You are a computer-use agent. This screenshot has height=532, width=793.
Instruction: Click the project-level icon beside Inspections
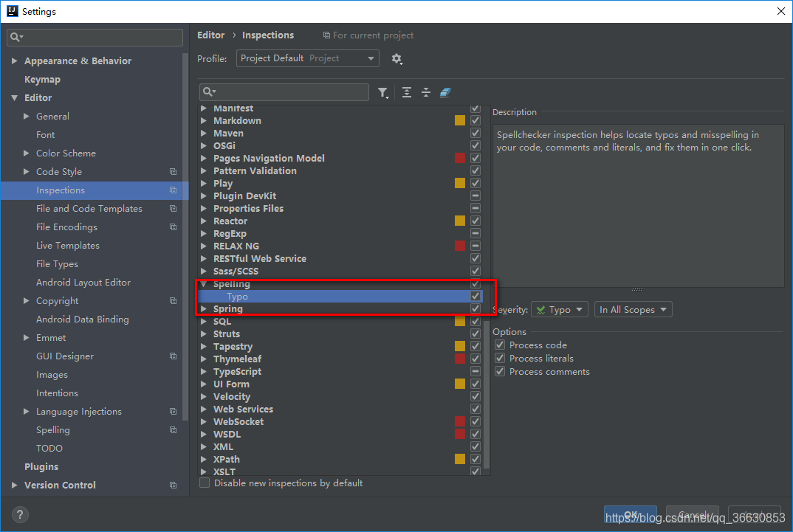click(x=173, y=190)
